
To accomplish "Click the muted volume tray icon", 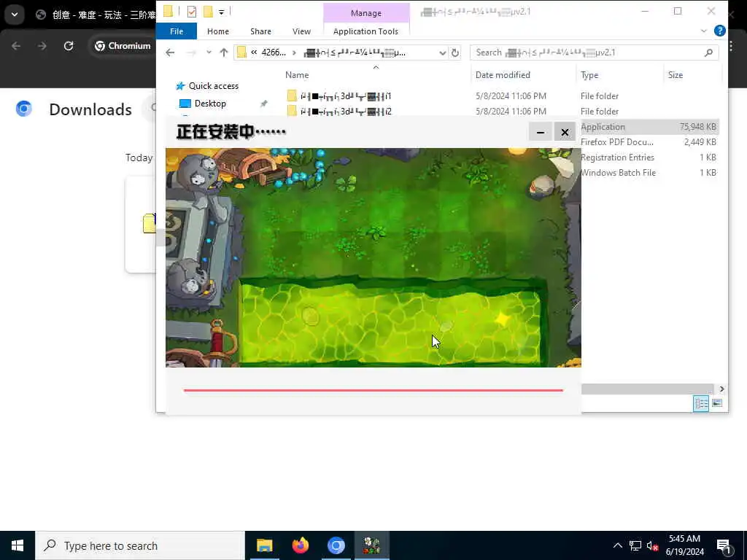I will click(652, 545).
